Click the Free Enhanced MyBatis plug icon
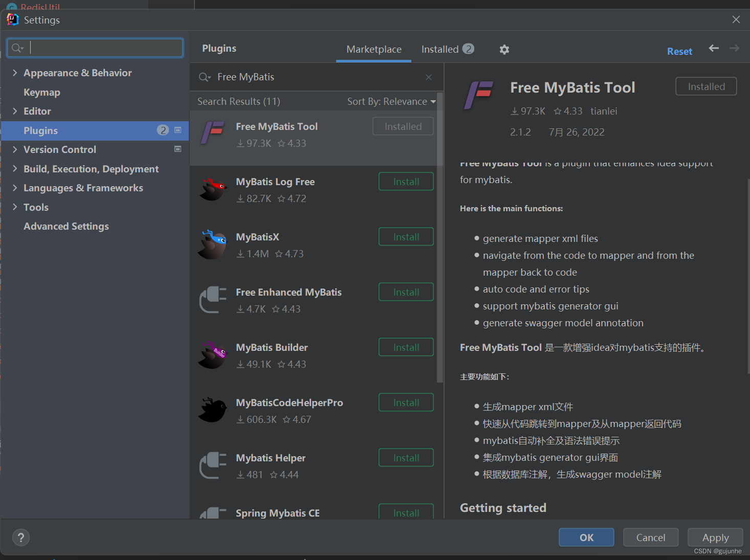The image size is (750, 560). (x=212, y=300)
